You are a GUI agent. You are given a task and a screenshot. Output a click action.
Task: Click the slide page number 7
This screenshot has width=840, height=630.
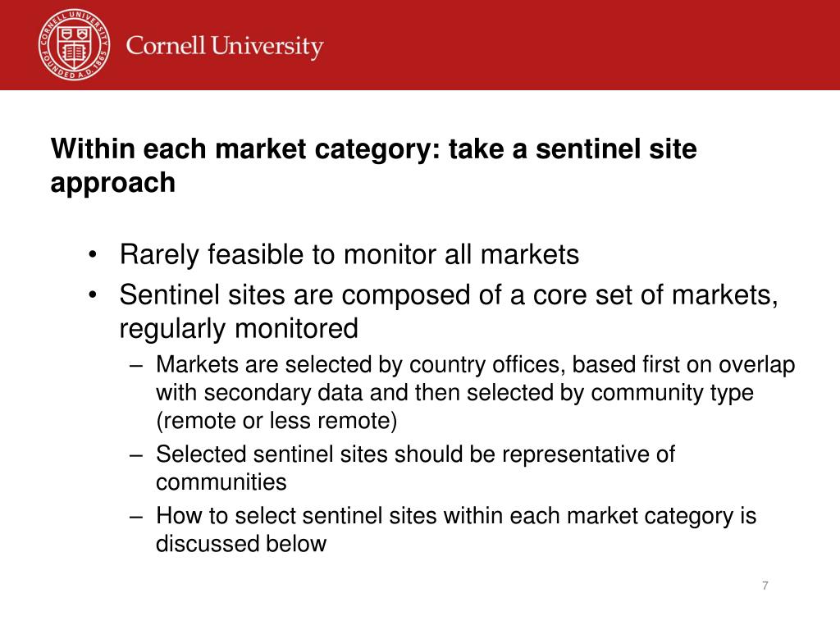(x=765, y=586)
